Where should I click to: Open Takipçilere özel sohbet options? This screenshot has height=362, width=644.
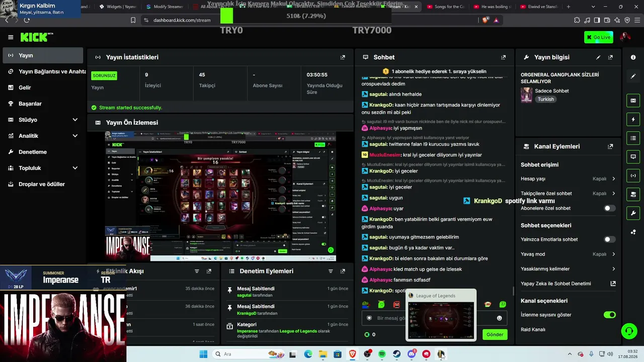point(613,194)
